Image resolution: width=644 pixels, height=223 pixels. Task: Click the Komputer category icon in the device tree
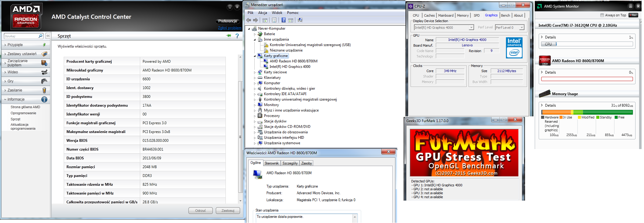pos(260,83)
